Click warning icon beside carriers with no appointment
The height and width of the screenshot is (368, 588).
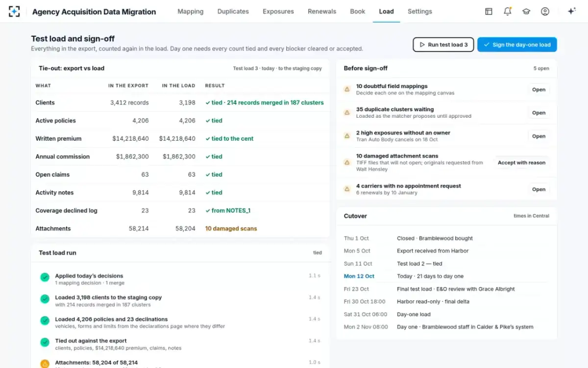pos(347,189)
